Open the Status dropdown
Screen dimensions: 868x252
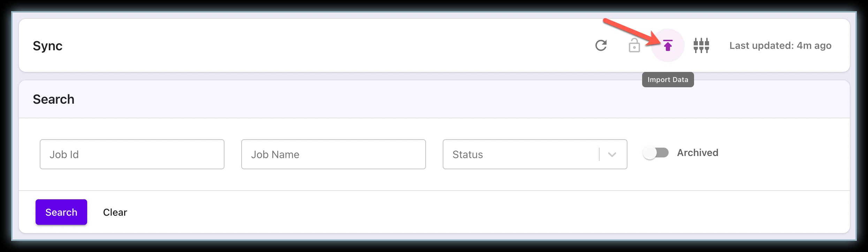tap(535, 154)
